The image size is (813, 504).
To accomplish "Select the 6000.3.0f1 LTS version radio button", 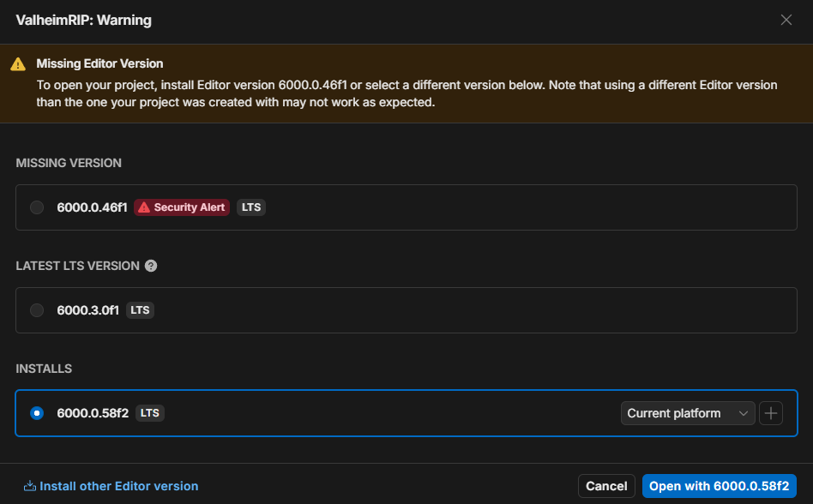I will [37, 310].
